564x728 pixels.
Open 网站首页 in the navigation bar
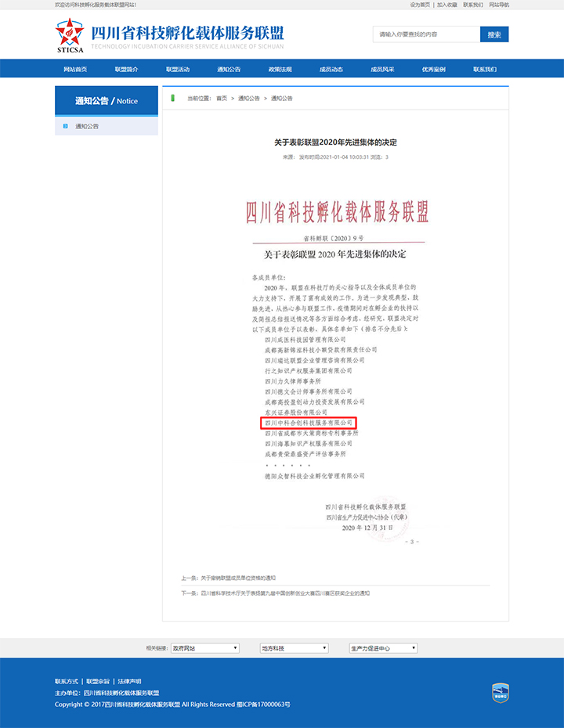pyautogui.click(x=75, y=69)
